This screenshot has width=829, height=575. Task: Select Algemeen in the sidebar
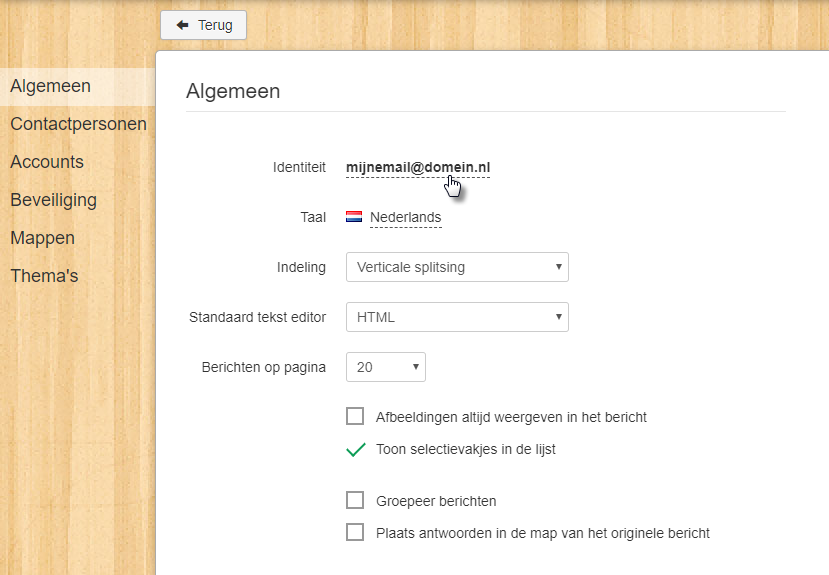(x=51, y=86)
